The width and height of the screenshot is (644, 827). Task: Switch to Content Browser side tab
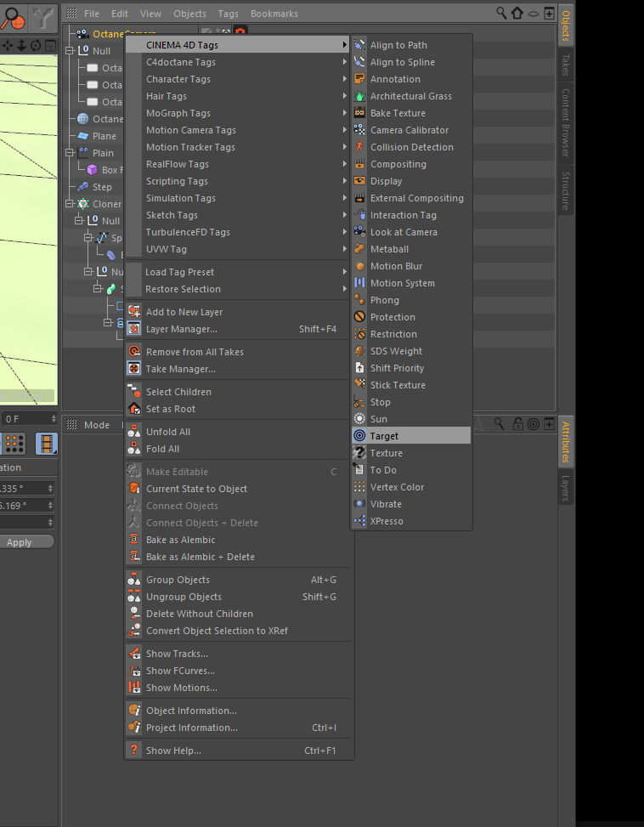click(x=566, y=123)
